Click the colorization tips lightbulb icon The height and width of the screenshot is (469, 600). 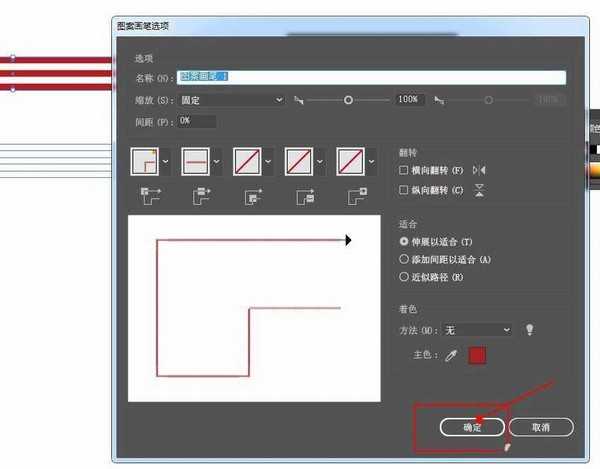pyautogui.click(x=530, y=330)
